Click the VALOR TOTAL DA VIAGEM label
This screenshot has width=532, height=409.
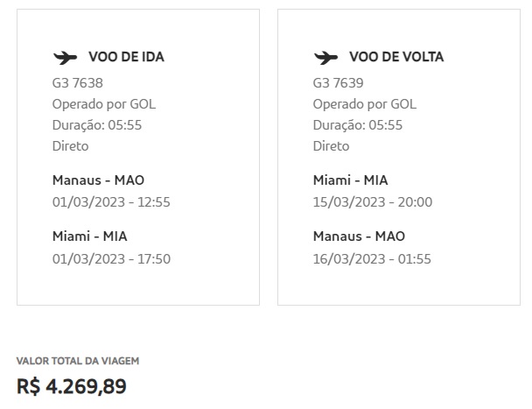coord(78,361)
